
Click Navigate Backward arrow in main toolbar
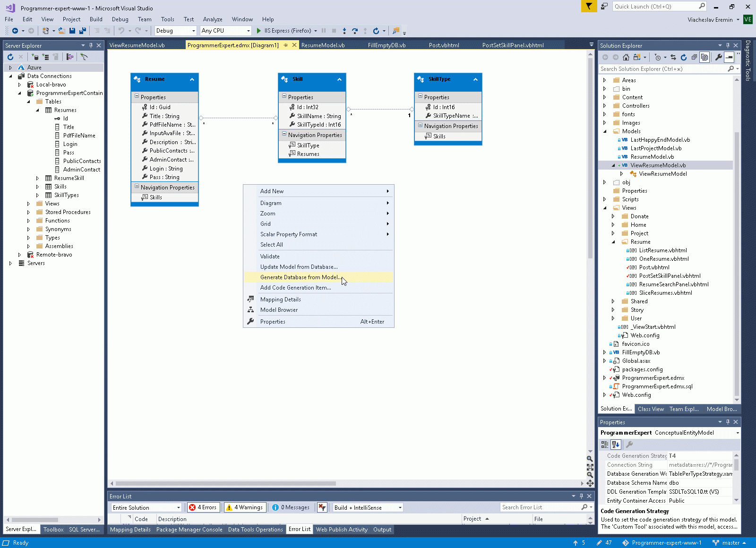pyautogui.click(x=15, y=31)
